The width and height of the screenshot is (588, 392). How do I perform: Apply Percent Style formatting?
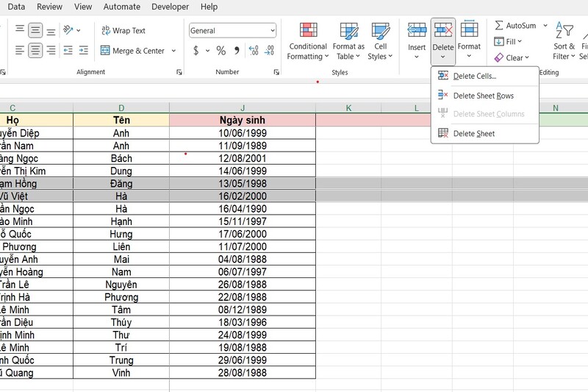click(x=221, y=50)
